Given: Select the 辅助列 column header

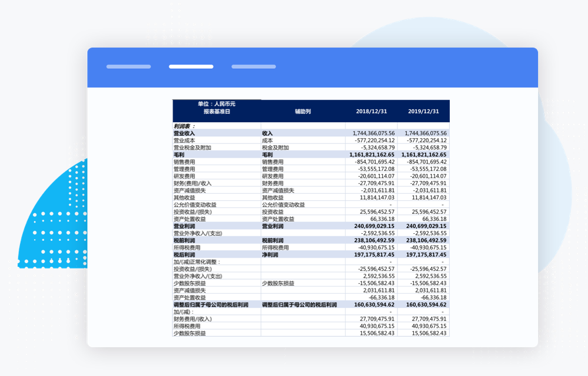Looking at the screenshot, I should tap(302, 111).
